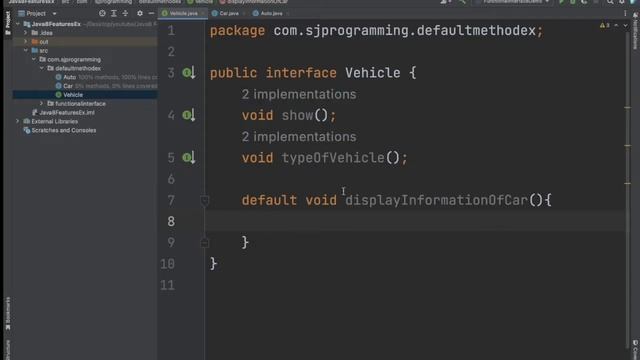Open Project panel gear options
Viewport: 640px width, 360px height.
[x=140, y=13]
